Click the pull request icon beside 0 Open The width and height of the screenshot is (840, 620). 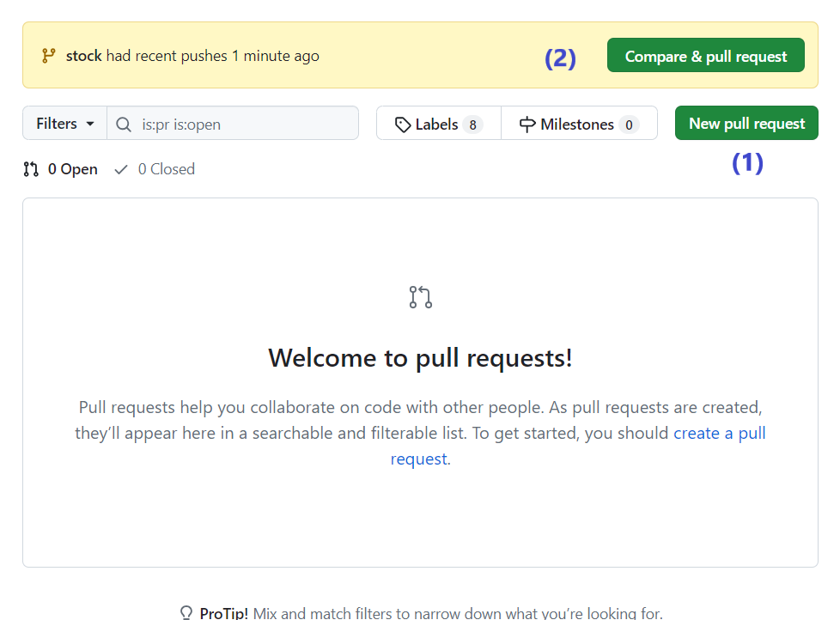tap(31, 169)
